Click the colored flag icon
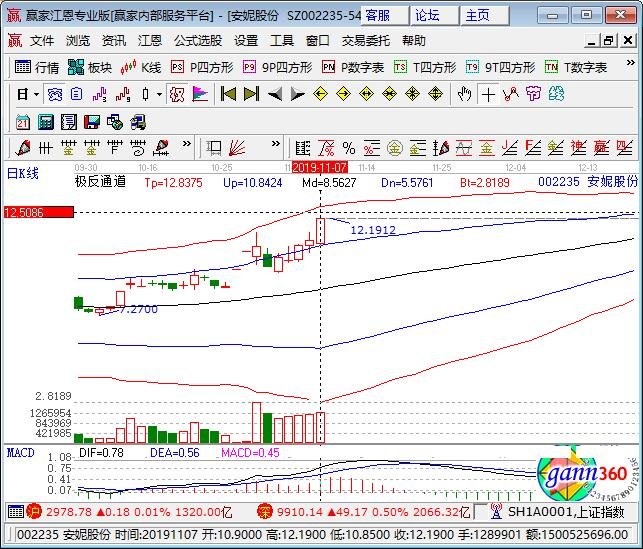 [x=200, y=95]
